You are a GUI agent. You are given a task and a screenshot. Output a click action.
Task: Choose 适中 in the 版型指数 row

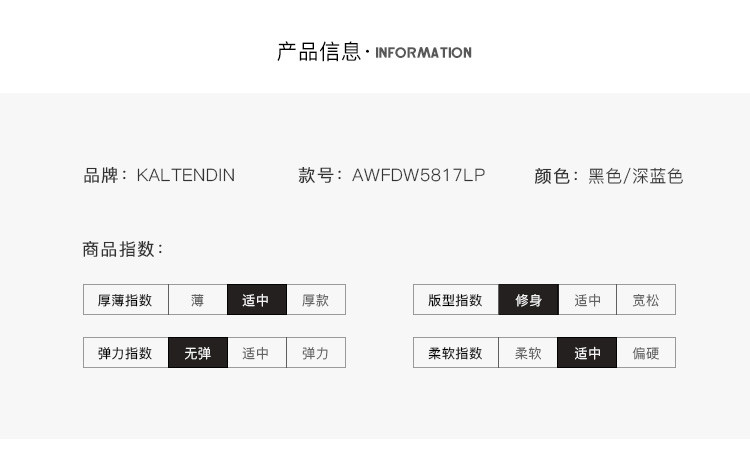[587, 300]
